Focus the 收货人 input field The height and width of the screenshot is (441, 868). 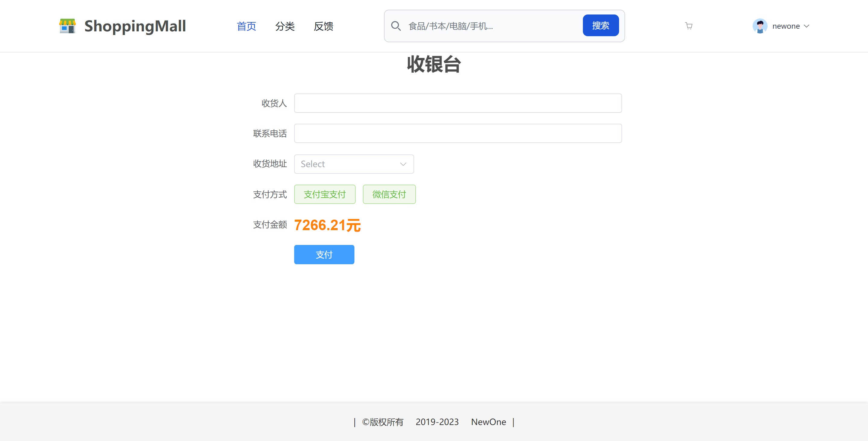(458, 103)
